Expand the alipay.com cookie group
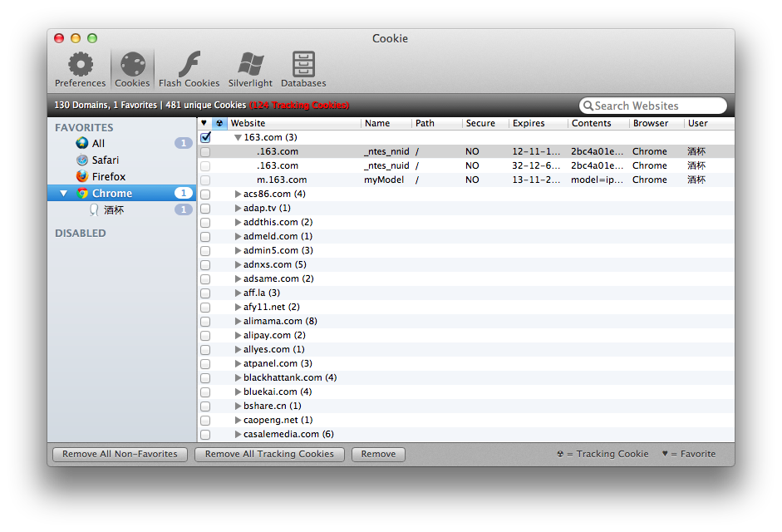782x532 pixels. pyautogui.click(x=238, y=335)
